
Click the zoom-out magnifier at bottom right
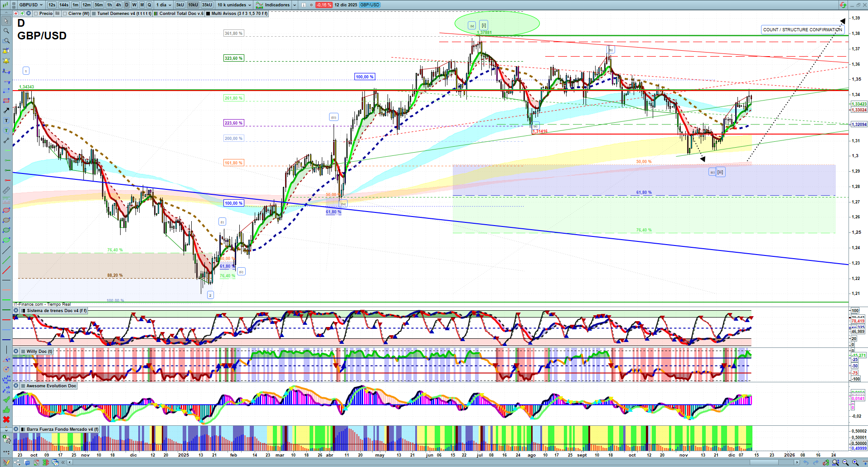[x=845, y=462]
